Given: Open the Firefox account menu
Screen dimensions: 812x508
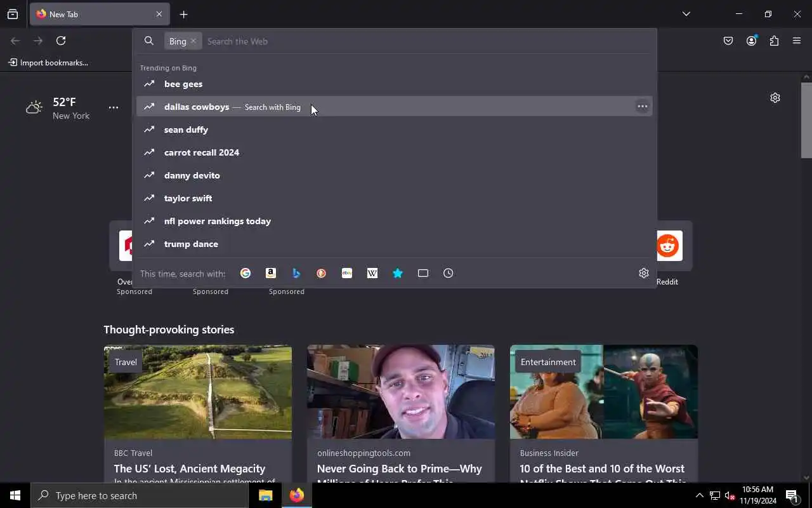Looking at the screenshot, I should (752, 41).
